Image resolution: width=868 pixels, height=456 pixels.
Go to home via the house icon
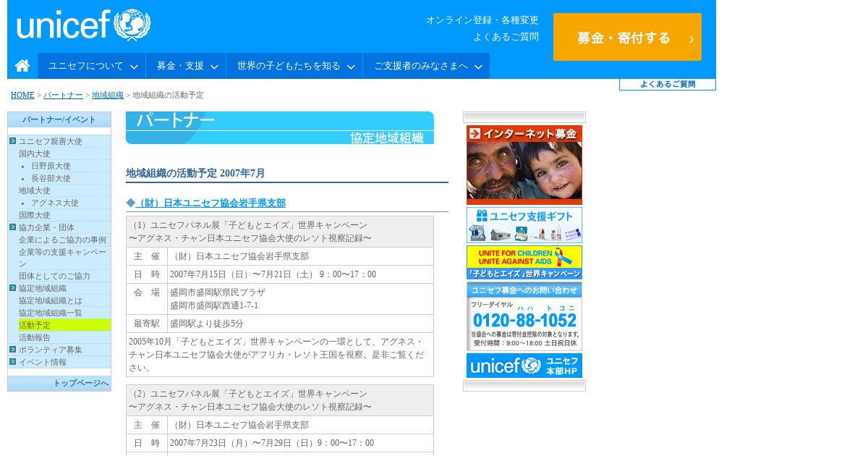tap(22, 66)
